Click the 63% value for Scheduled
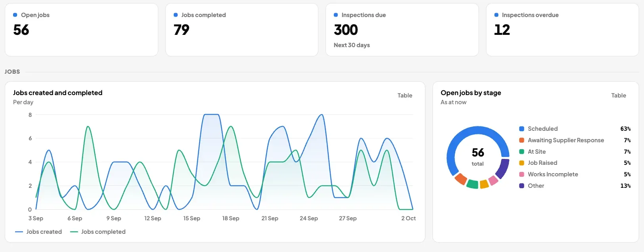 click(625, 129)
